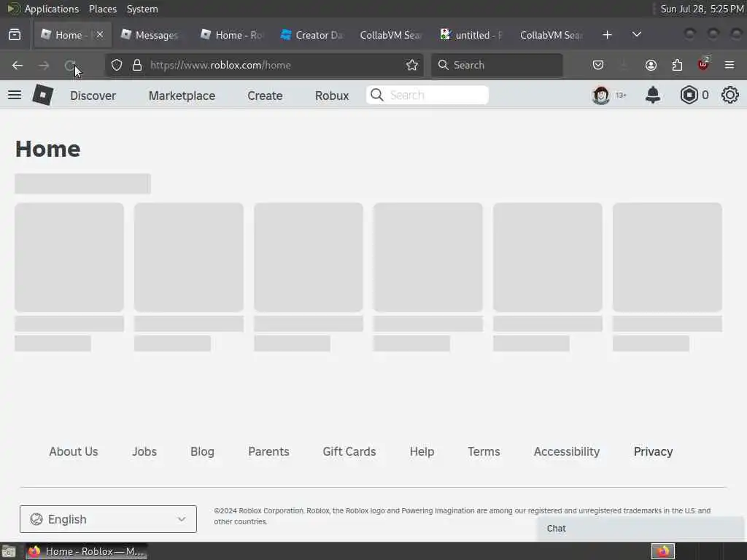Open the English language dropdown
Viewport: 747px width, 560px height.
108,519
